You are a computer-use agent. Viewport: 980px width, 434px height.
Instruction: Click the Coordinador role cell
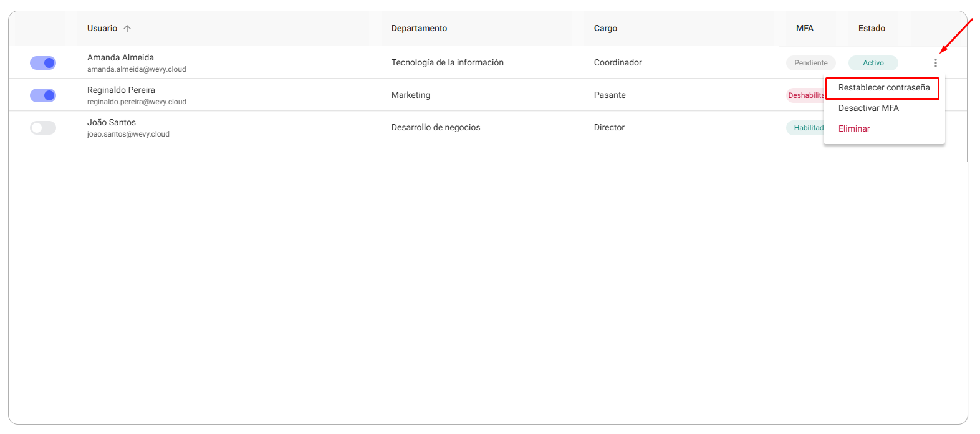pos(618,63)
